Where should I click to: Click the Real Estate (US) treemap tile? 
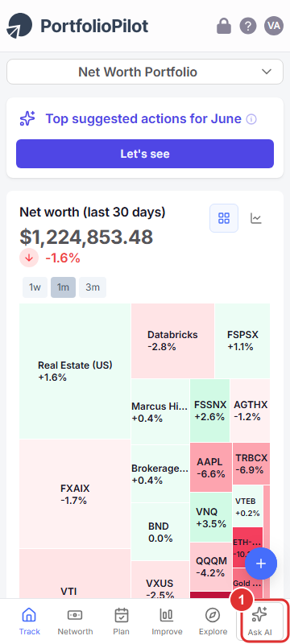tap(75, 371)
